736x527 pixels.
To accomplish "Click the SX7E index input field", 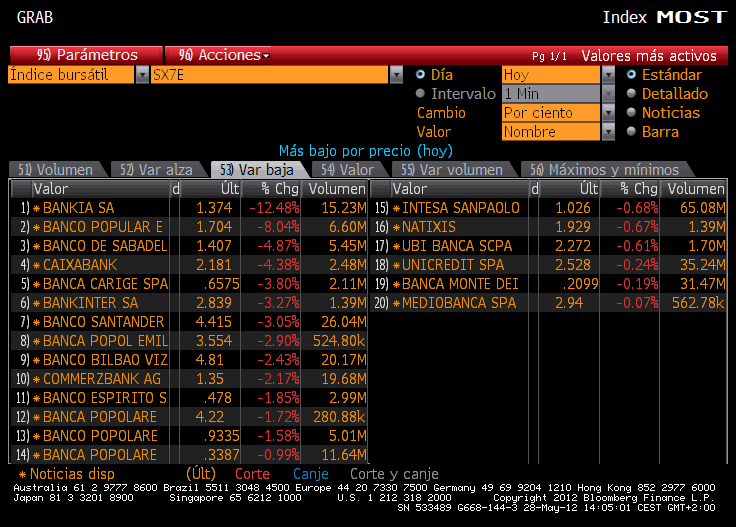I will coord(269,75).
